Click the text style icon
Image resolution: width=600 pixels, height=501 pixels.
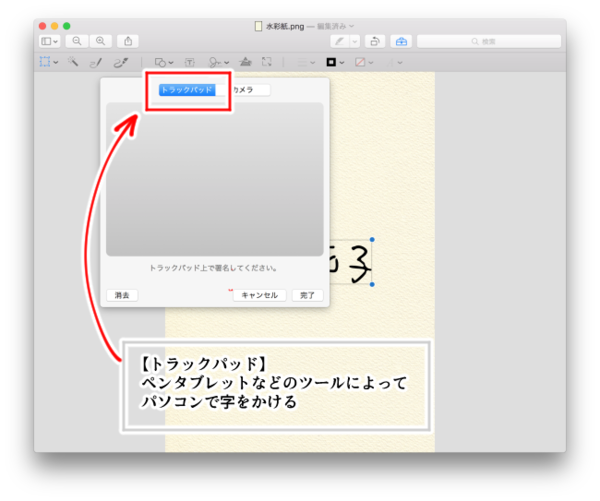point(390,62)
